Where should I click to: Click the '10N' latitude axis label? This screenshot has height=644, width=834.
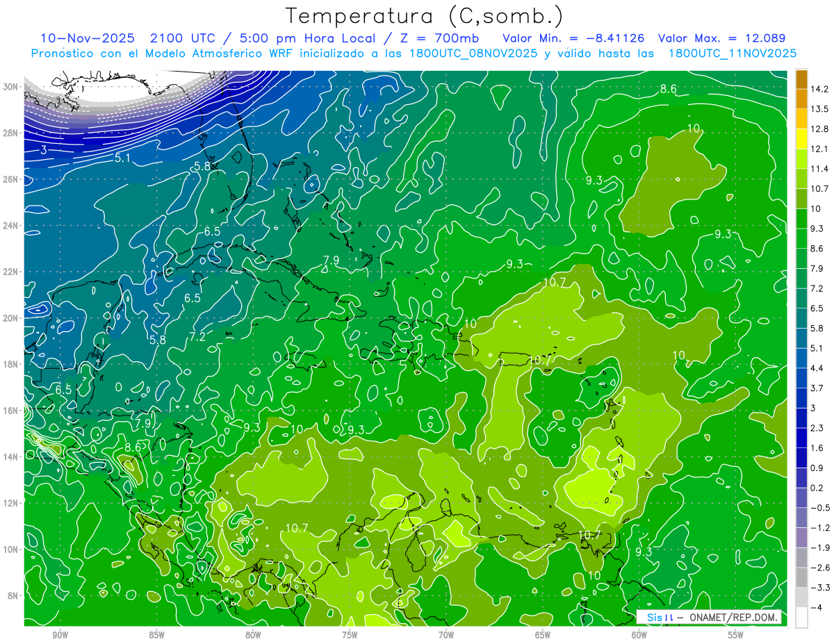tap(12, 549)
